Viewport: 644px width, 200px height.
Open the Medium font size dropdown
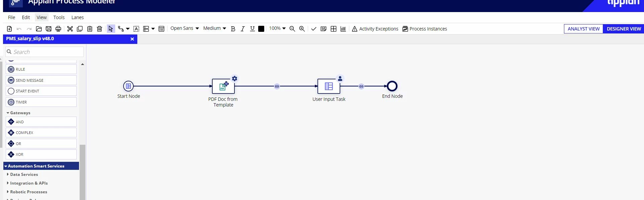(x=214, y=28)
